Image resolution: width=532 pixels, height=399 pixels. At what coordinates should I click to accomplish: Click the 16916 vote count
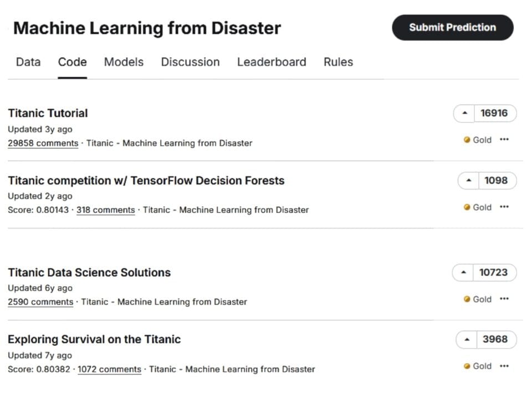tap(494, 114)
